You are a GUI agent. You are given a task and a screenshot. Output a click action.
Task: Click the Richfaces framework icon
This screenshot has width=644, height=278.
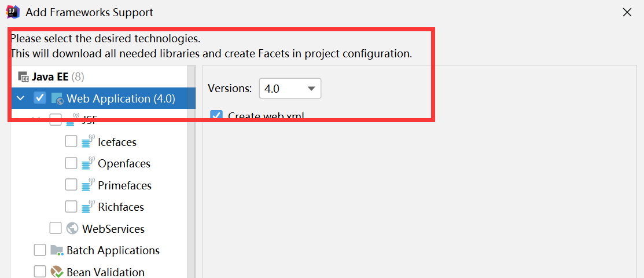point(87,207)
